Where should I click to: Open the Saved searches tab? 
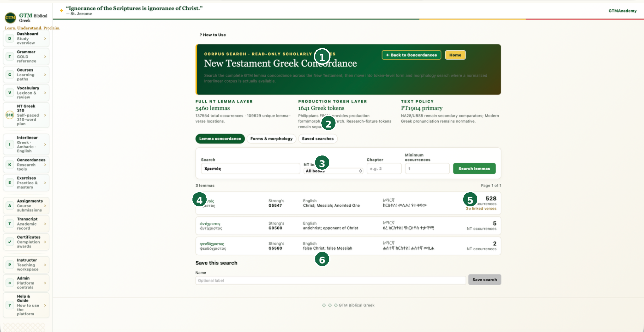click(318, 139)
